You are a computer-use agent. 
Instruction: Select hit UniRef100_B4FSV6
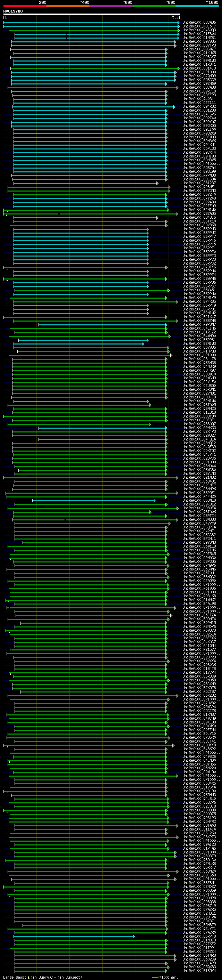199,114
